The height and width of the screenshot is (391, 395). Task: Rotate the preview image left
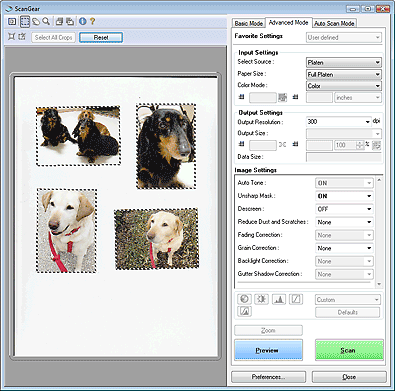tap(59, 22)
